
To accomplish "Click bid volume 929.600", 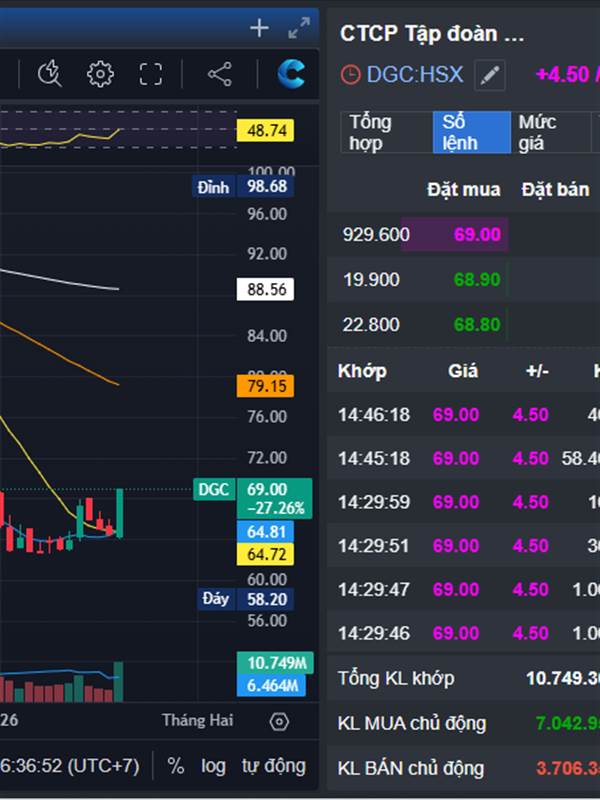I will (376, 235).
